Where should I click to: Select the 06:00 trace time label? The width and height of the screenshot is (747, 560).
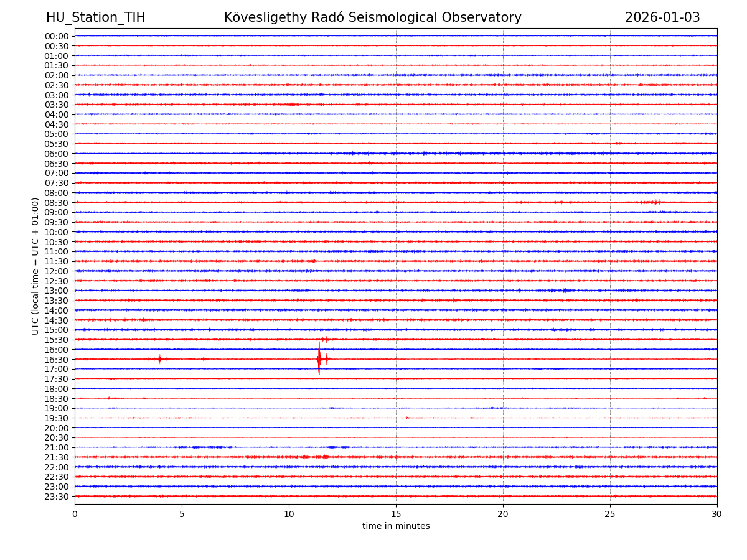57,154
